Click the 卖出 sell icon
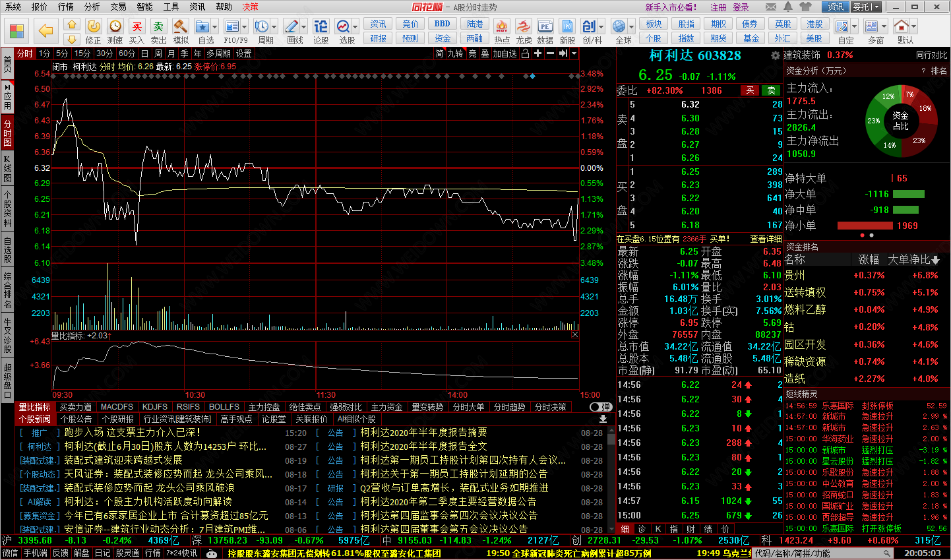The image size is (951, 560). pos(158,26)
